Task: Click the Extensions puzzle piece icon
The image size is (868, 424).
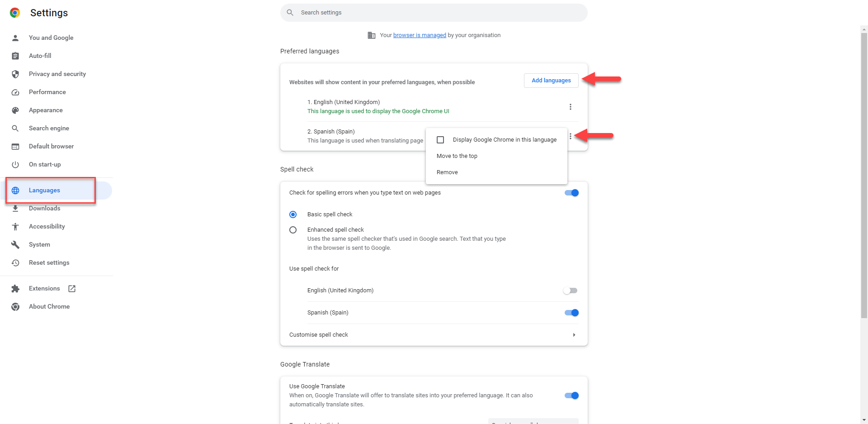Action: 15,288
